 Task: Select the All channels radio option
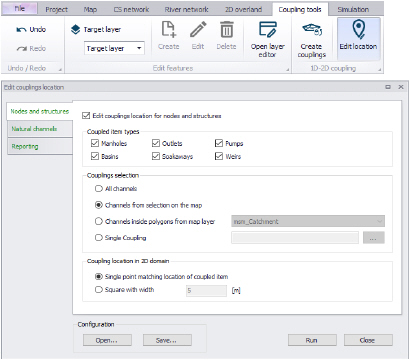[98, 189]
